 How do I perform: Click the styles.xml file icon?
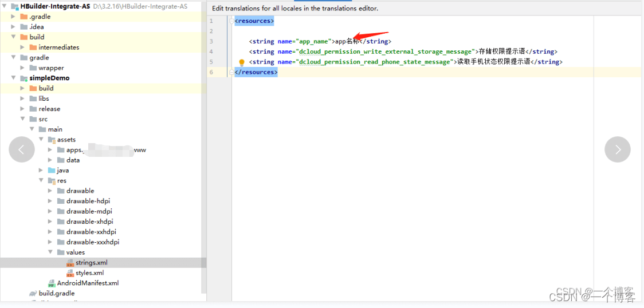[70, 273]
